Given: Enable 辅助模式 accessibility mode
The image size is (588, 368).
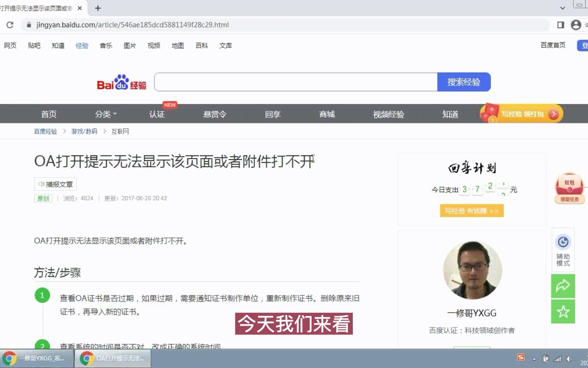Looking at the screenshot, I should (x=563, y=250).
